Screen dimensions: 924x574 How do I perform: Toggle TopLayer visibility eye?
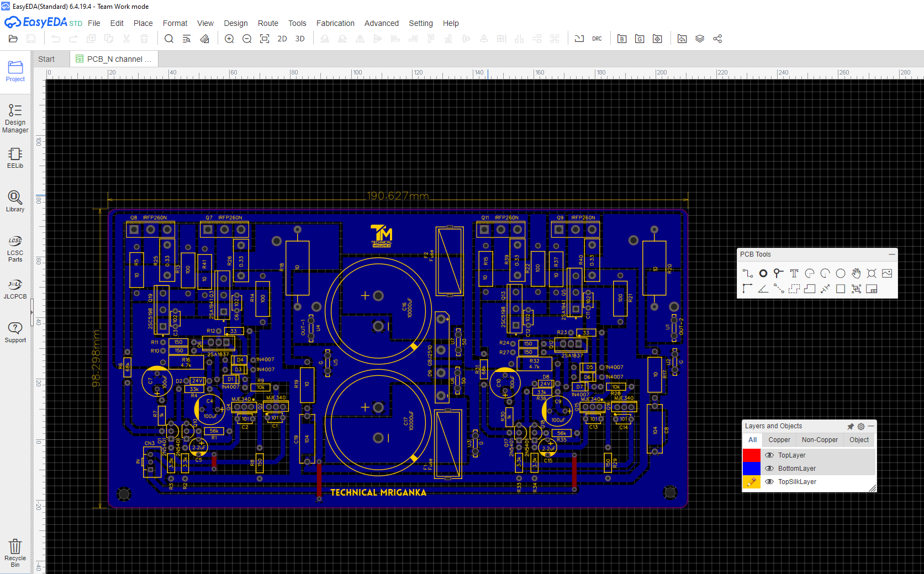tap(769, 455)
